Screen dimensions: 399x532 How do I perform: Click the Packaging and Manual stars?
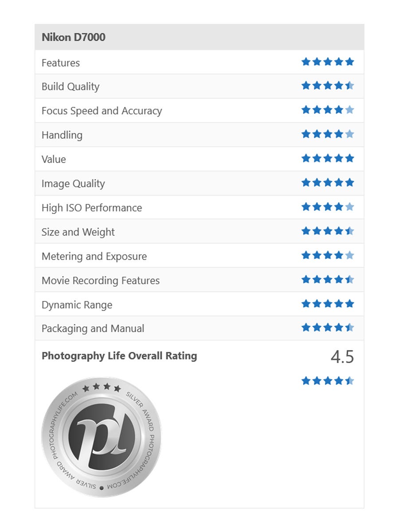pyautogui.click(x=328, y=328)
